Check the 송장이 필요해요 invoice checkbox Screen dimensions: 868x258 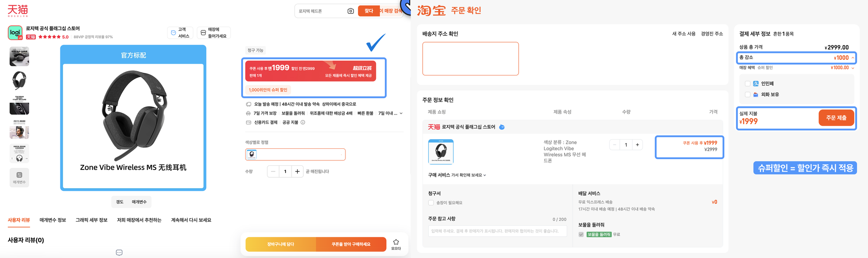coord(431,202)
